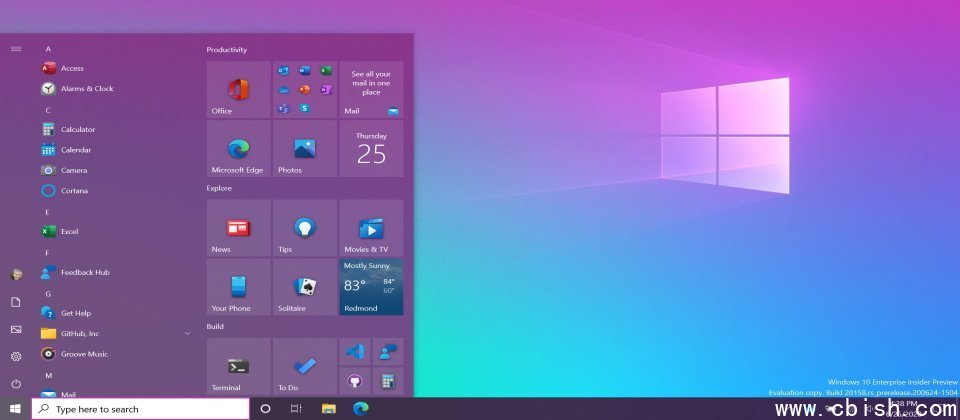Click the letter E app list header
The image size is (960, 420).
48,212
